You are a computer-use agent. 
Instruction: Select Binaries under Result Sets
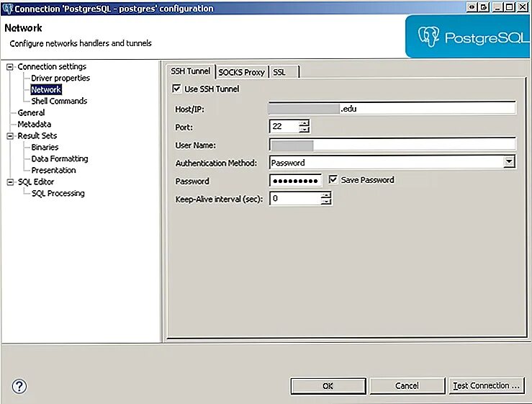click(45, 148)
